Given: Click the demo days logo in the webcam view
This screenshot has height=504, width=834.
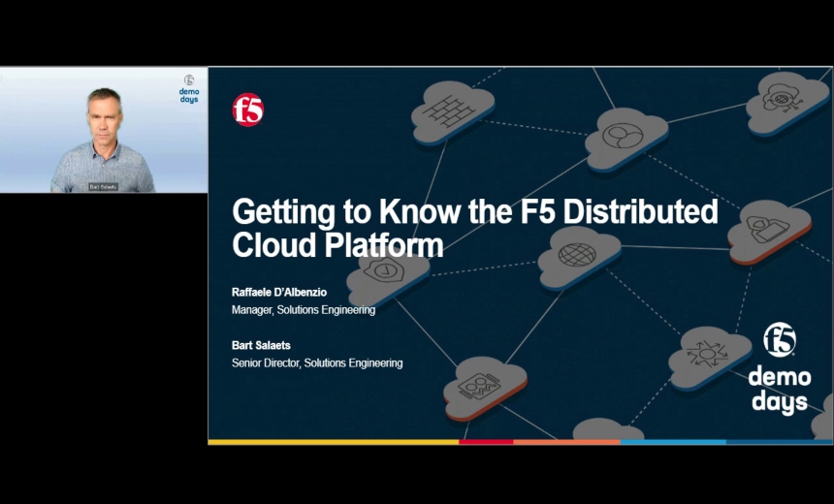Looking at the screenshot, I should coord(189,89).
